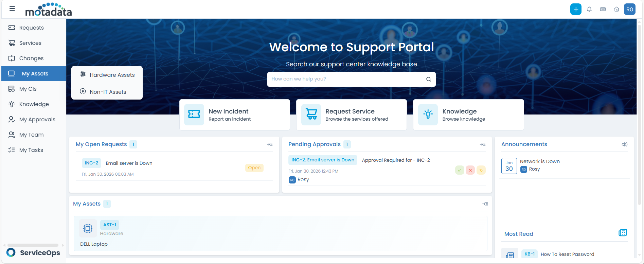Click the announcements speaker icon
Image resolution: width=644 pixels, height=264 pixels.
pos(624,144)
